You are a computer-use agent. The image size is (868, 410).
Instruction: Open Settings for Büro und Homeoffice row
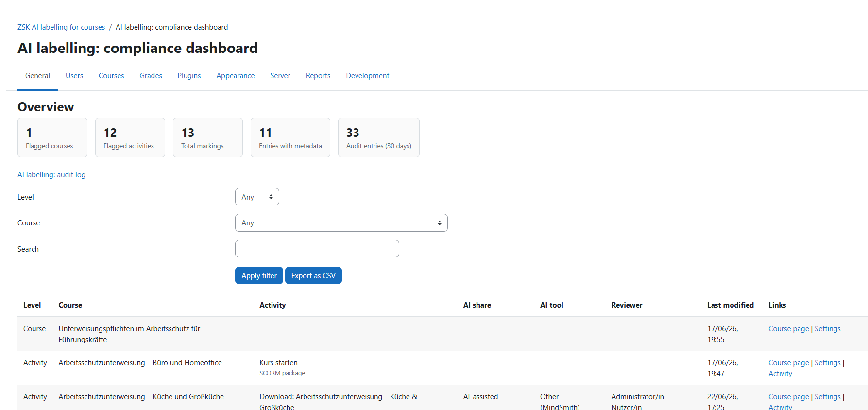(x=828, y=363)
